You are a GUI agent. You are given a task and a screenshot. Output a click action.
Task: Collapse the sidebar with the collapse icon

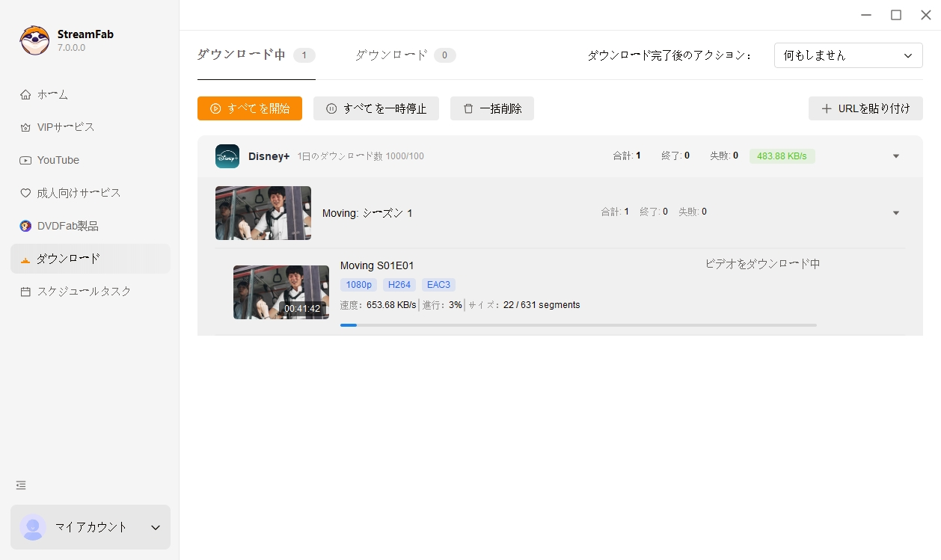point(20,484)
